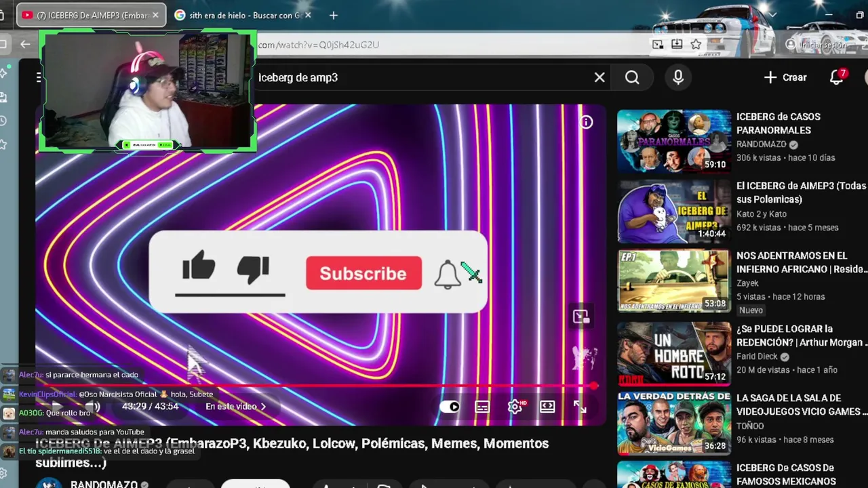The height and width of the screenshot is (488, 868).
Task: Click the browser back arrow
Action: (25, 44)
